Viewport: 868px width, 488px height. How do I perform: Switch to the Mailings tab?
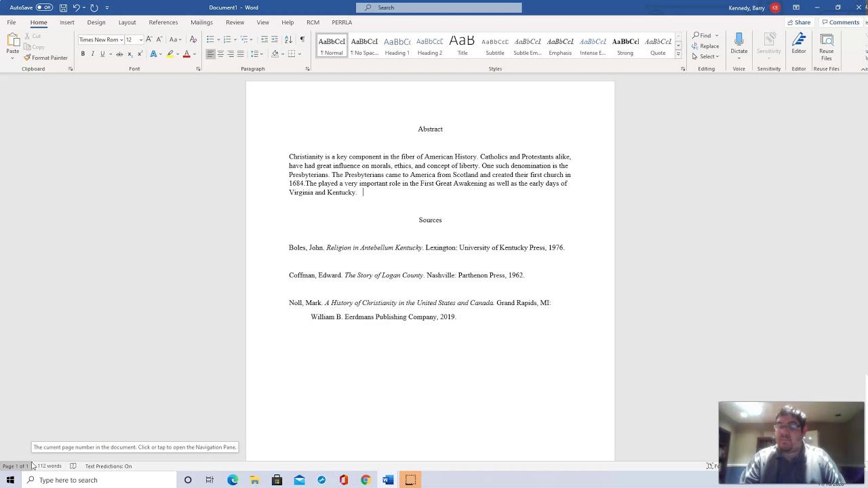click(x=201, y=22)
